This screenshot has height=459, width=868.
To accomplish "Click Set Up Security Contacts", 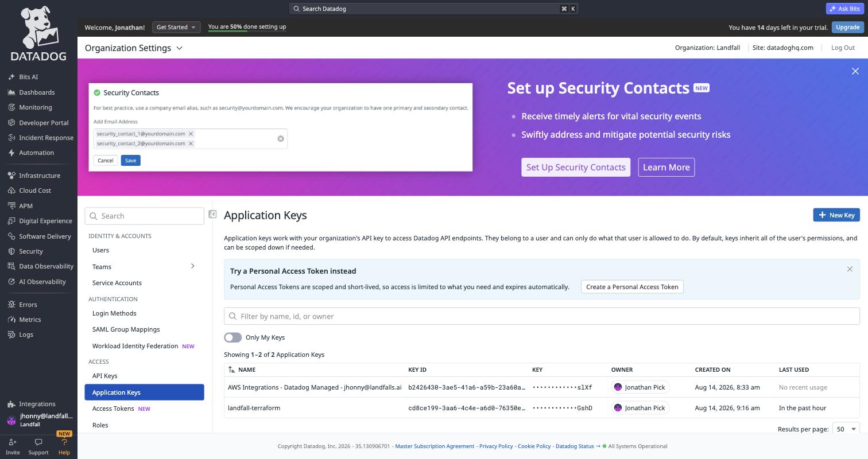I will [576, 168].
